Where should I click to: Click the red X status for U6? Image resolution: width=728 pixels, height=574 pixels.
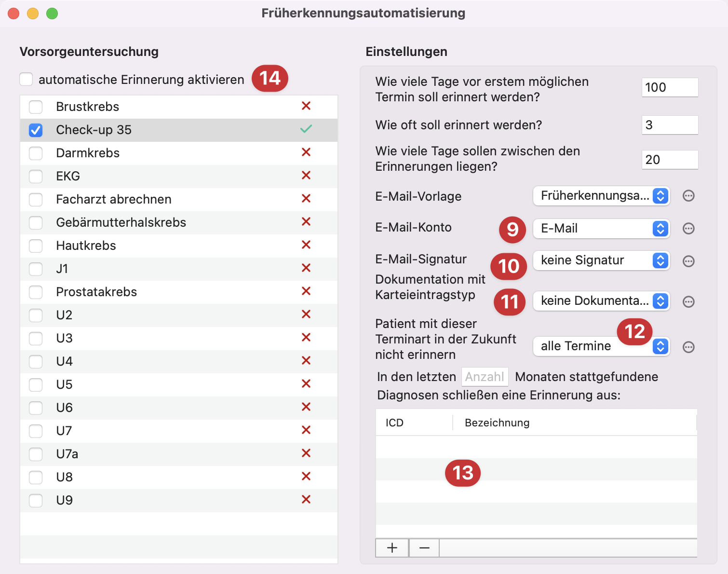click(x=306, y=407)
